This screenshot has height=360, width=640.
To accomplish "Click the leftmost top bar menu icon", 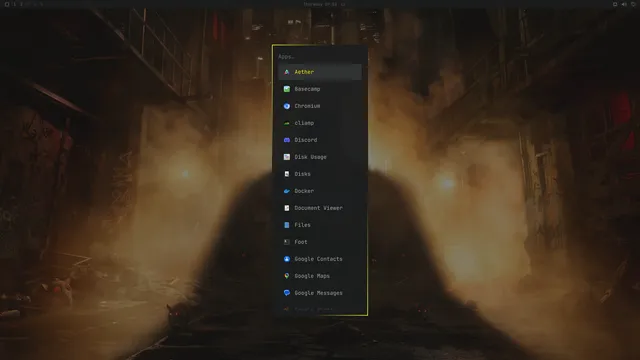I will [x=7, y=4].
